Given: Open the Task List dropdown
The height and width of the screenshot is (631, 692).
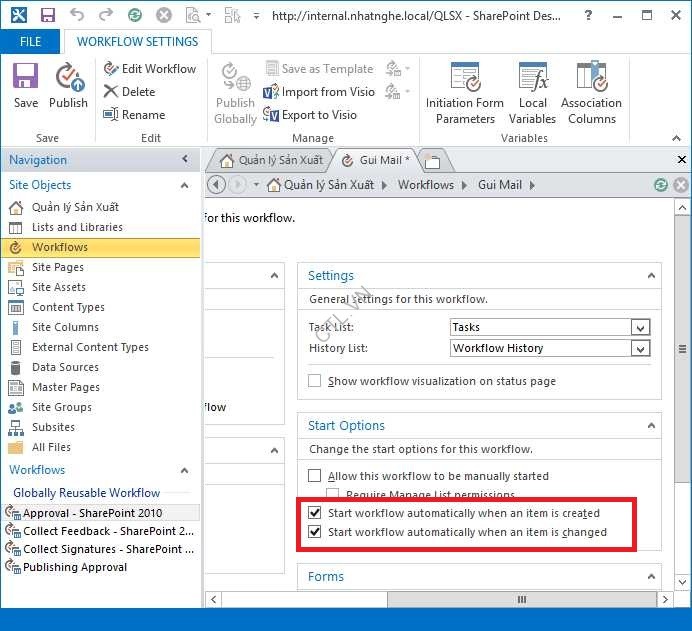Looking at the screenshot, I should tap(640, 327).
